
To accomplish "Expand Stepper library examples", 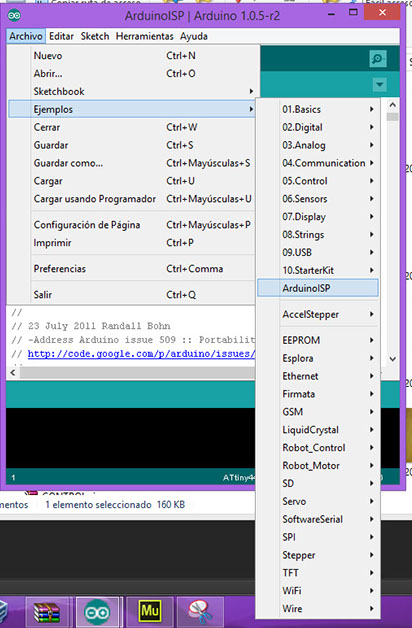I will coord(318,555).
